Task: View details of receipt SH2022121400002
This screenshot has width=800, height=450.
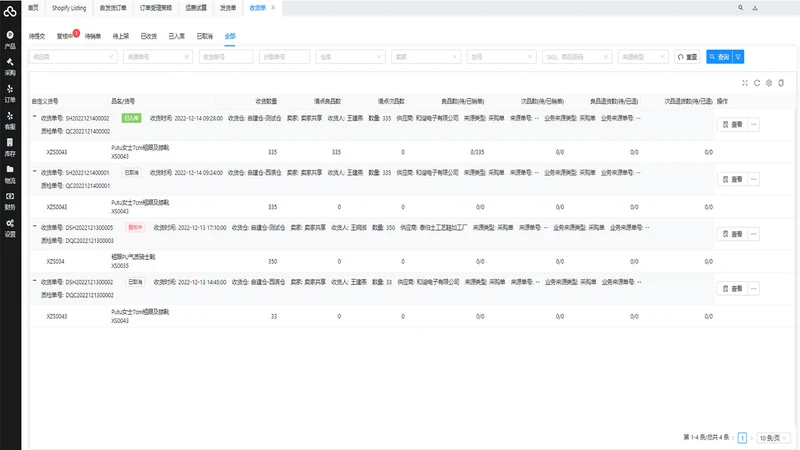Action: [x=732, y=124]
